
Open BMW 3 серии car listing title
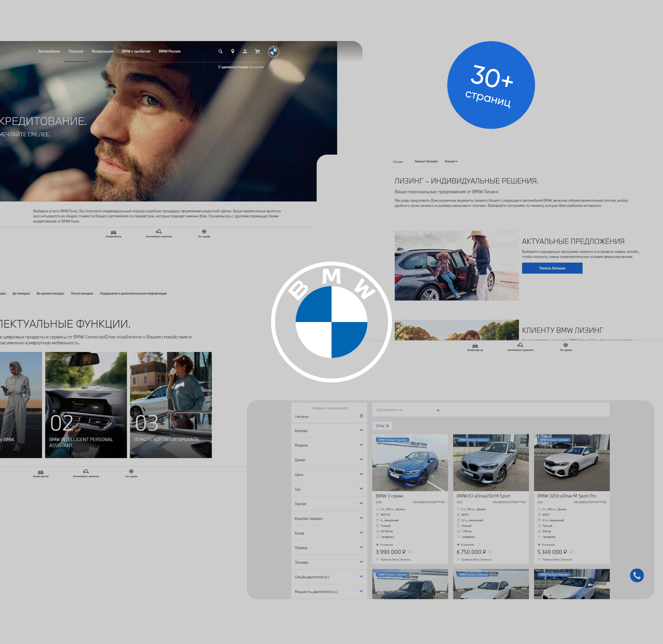tap(389, 496)
